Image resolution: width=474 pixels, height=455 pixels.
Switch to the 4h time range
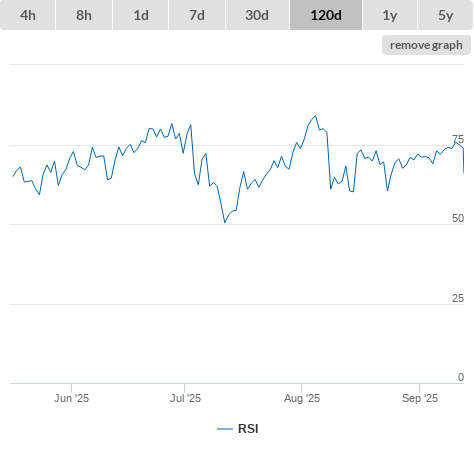(x=28, y=15)
